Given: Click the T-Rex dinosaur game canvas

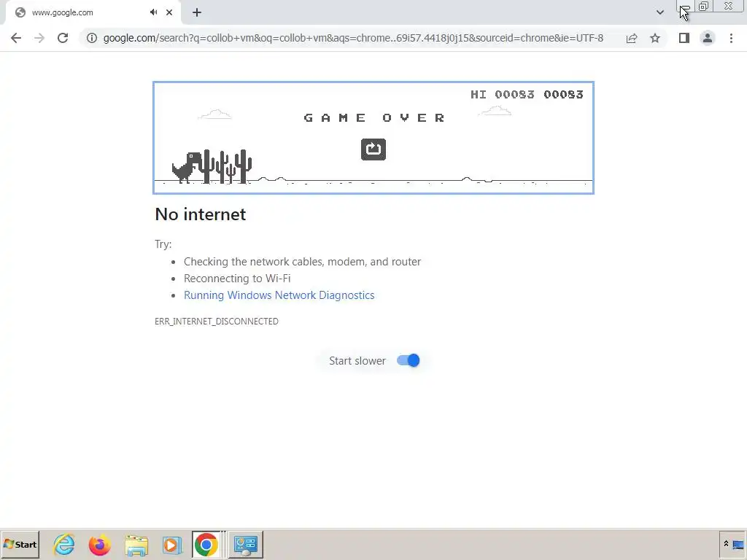Looking at the screenshot, I should click(373, 138).
